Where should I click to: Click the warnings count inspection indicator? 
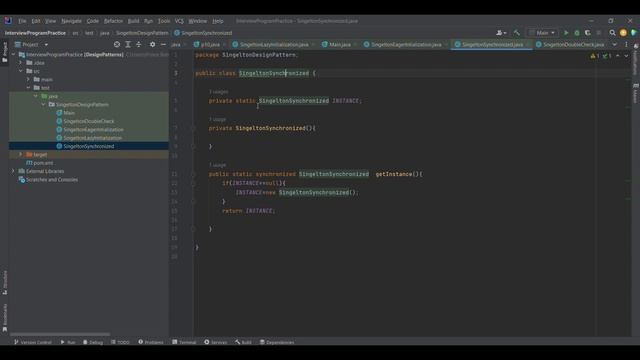coord(595,56)
